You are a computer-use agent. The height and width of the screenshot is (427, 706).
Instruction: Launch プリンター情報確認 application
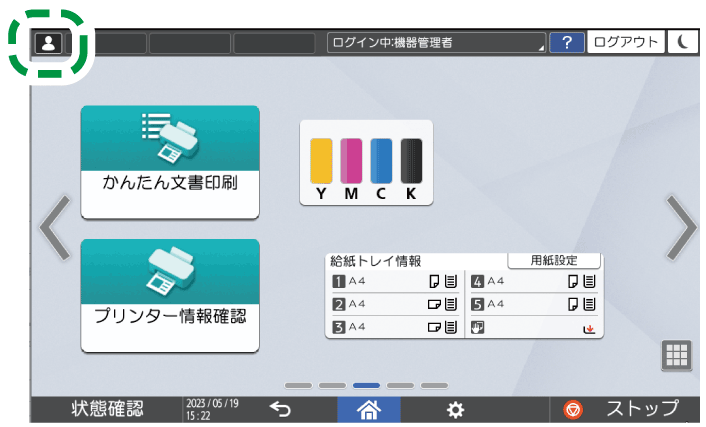coord(170,295)
